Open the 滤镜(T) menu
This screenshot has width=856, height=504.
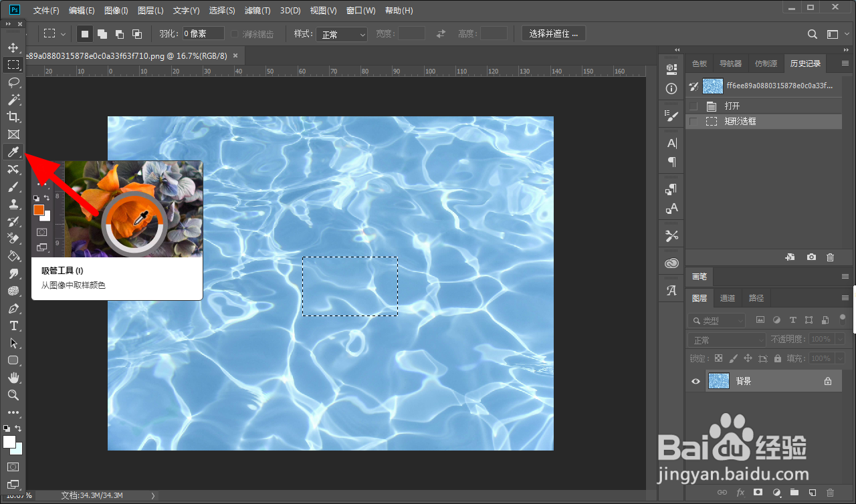click(257, 11)
